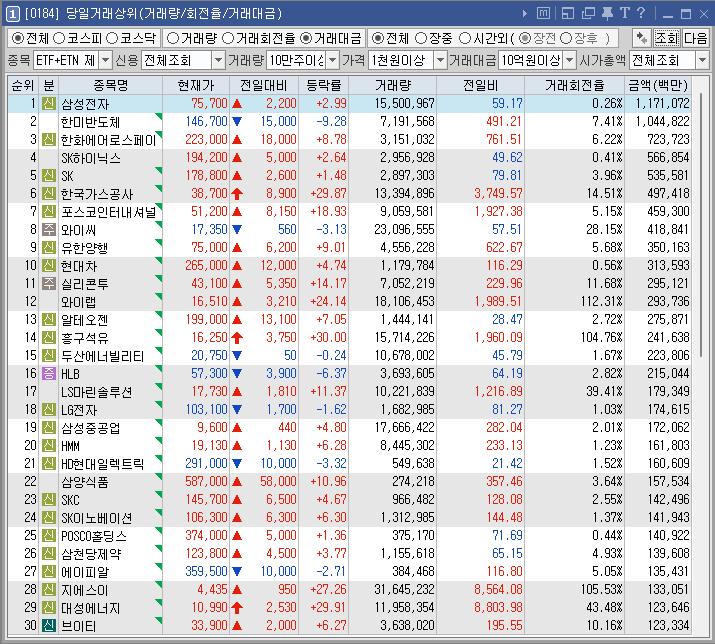The image size is (715, 644).
Task: Click the upper-limit arrow on 흥구석유 row
Action: (237, 338)
